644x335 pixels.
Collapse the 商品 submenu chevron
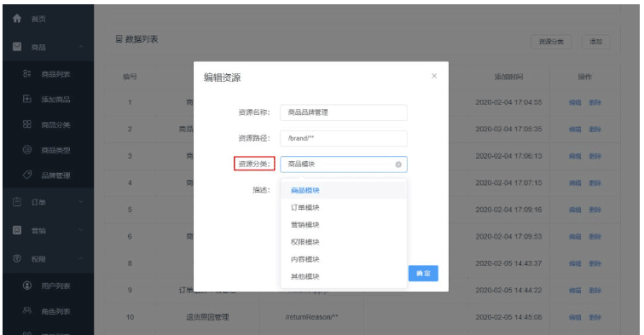point(81,47)
